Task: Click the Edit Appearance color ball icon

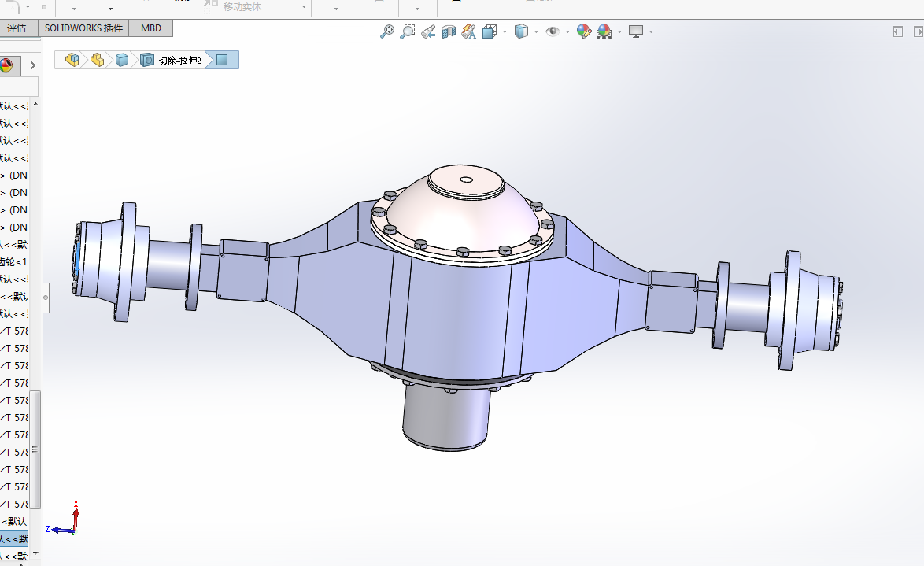Action: coord(583,31)
